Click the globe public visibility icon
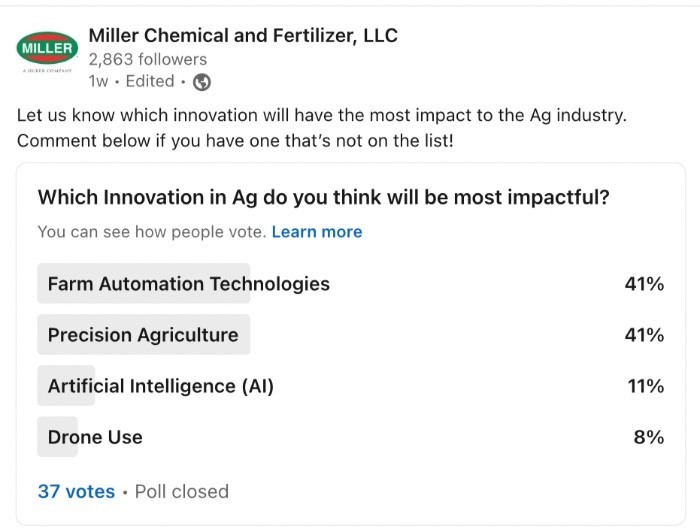This screenshot has height=532, width=700. (202, 82)
